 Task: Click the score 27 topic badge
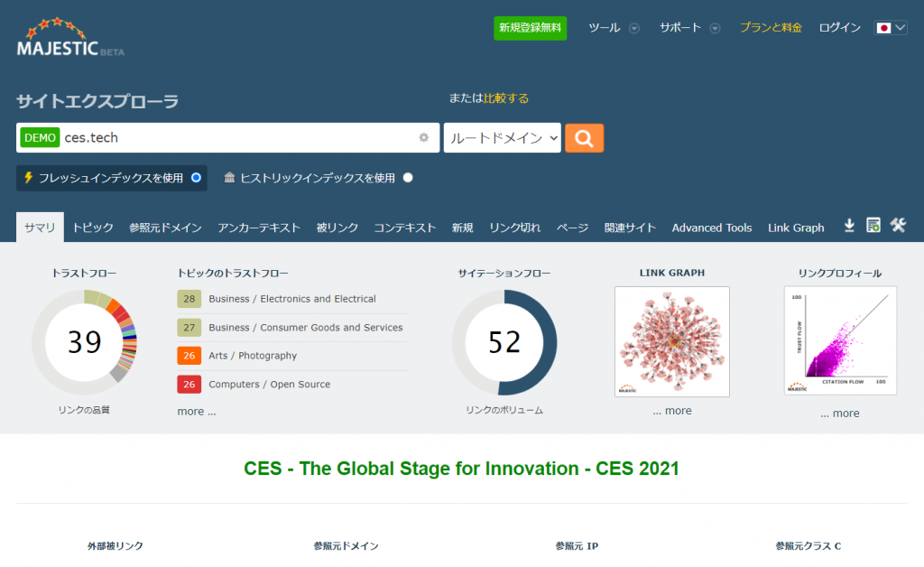pyautogui.click(x=189, y=327)
